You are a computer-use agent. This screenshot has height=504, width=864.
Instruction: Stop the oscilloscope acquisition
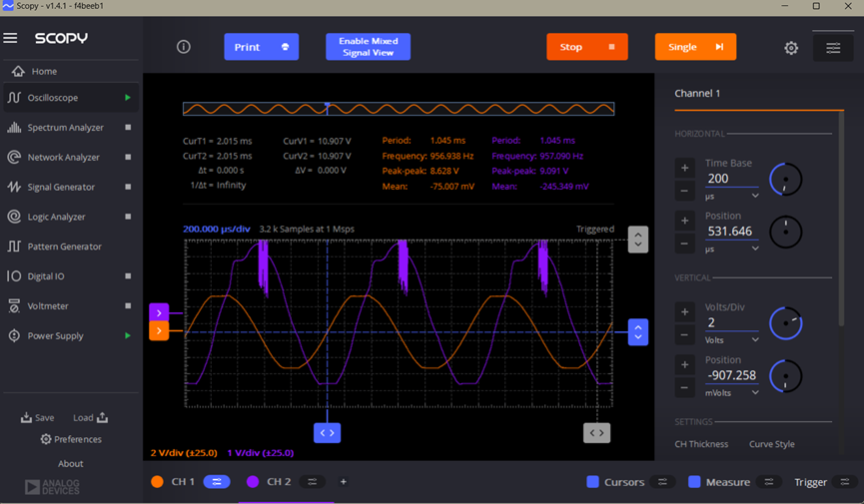(587, 47)
